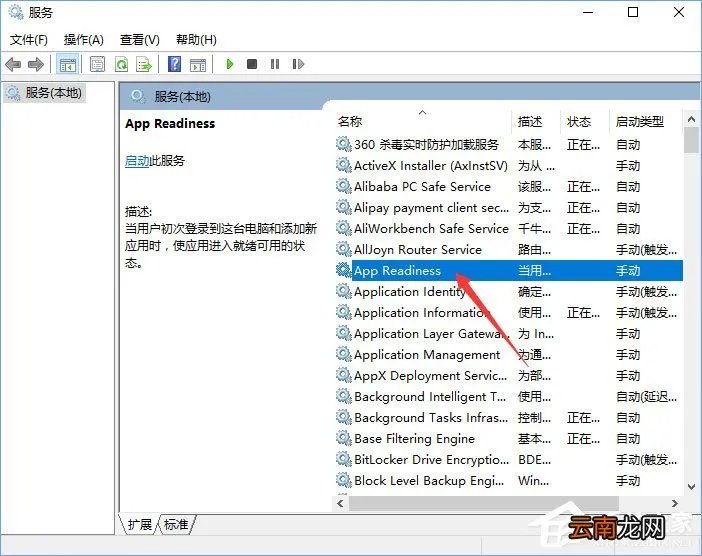Click the Restart service icon
Image resolution: width=702 pixels, height=556 pixels.
pyautogui.click(x=298, y=64)
